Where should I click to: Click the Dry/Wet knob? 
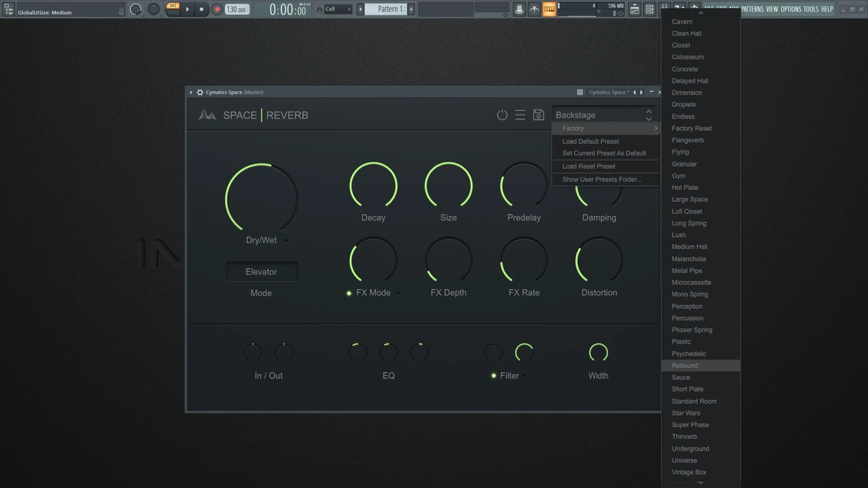[261, 198]
